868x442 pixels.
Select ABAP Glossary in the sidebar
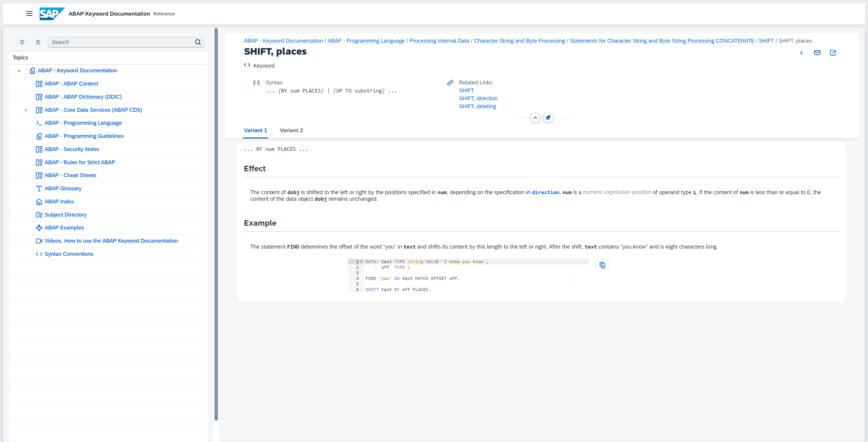point(63,188)
